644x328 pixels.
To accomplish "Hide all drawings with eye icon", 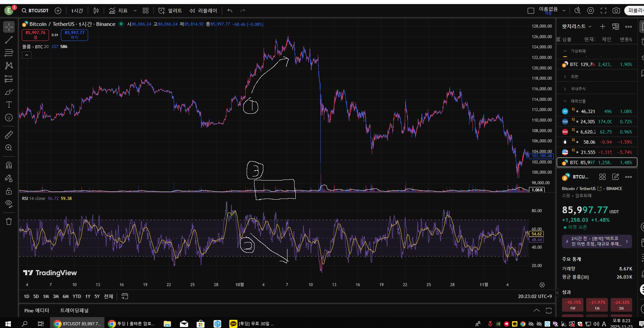I will (9, 204).
